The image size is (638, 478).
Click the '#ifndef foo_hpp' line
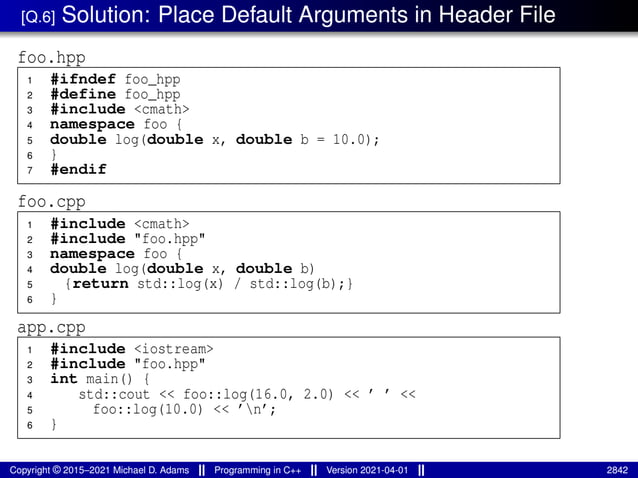coord(115,79)
